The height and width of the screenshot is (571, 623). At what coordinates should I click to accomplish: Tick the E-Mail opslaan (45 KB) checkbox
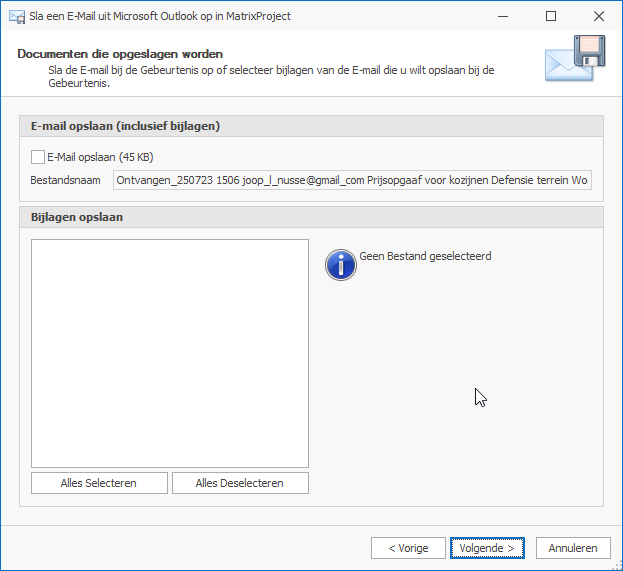[x=38, y=157]
